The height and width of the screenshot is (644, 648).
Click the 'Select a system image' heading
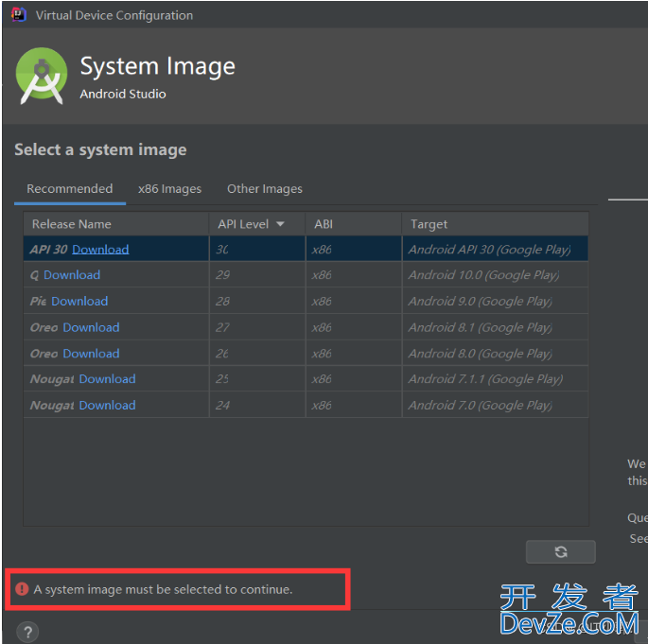click(100, 149)
